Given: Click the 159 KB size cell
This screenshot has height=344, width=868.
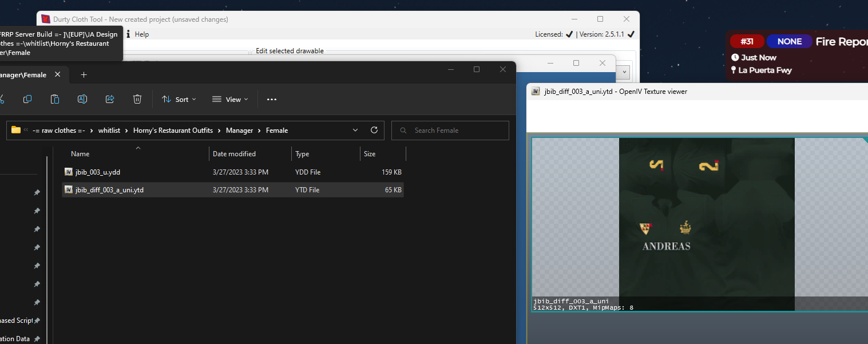Looking at the screenshot, I should click(391, 172).
